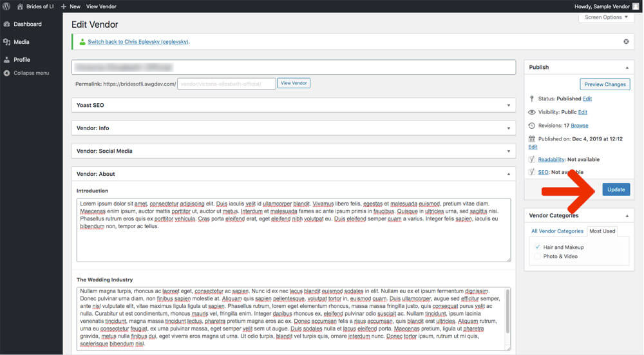Browse the 17 revisions link
Viewport: 644px width, 355px height.
(579, 126)
